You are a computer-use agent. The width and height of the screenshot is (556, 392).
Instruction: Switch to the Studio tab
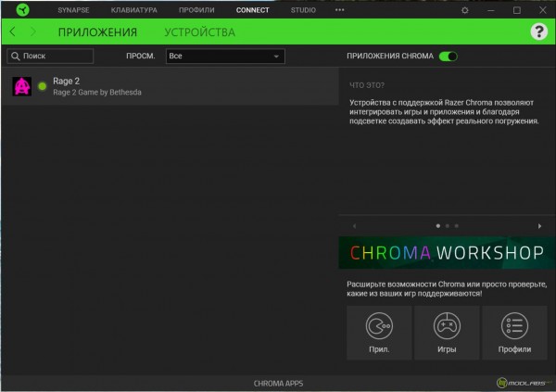pos(303,10)
